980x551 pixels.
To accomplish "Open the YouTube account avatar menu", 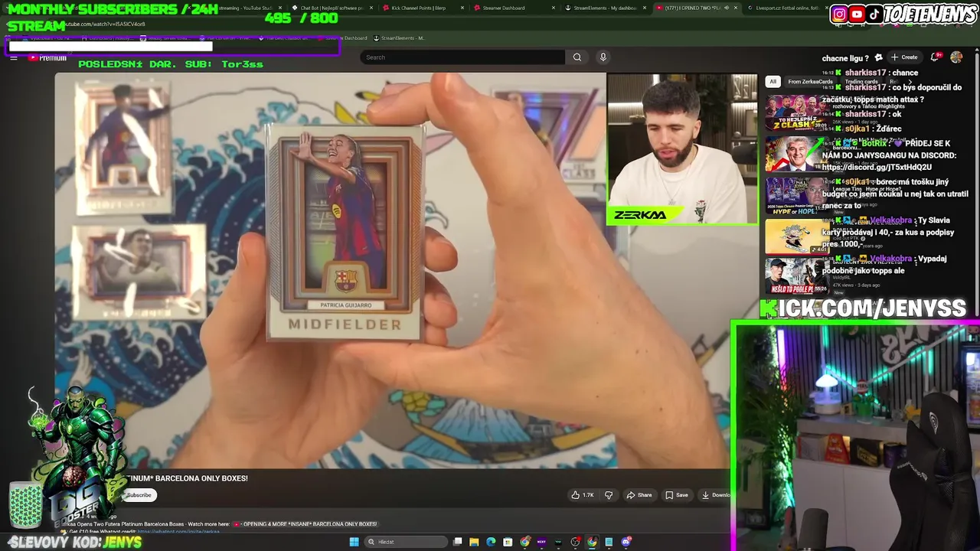I will [956, 57].
